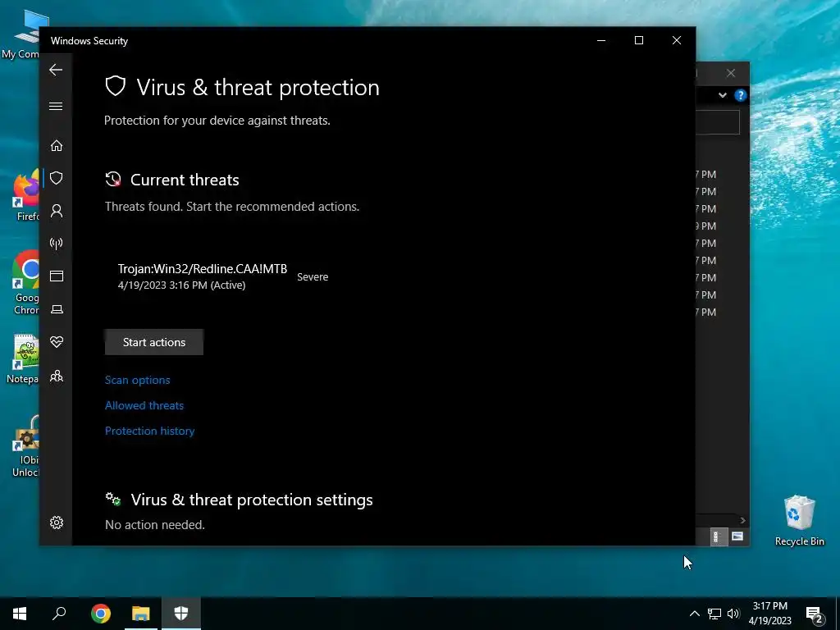Image resolution: width=840 pixels, height=630 pixels.
Task: Click the blue help icon in background Explorer window
Action: point(741,95)
